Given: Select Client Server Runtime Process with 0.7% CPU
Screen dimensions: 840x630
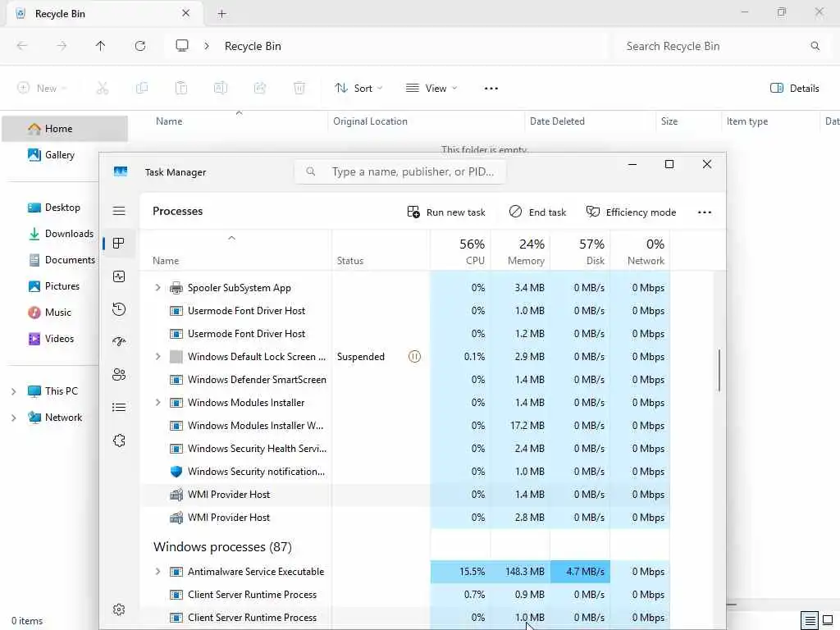Looking at the screenshot, I should point(405,595).
